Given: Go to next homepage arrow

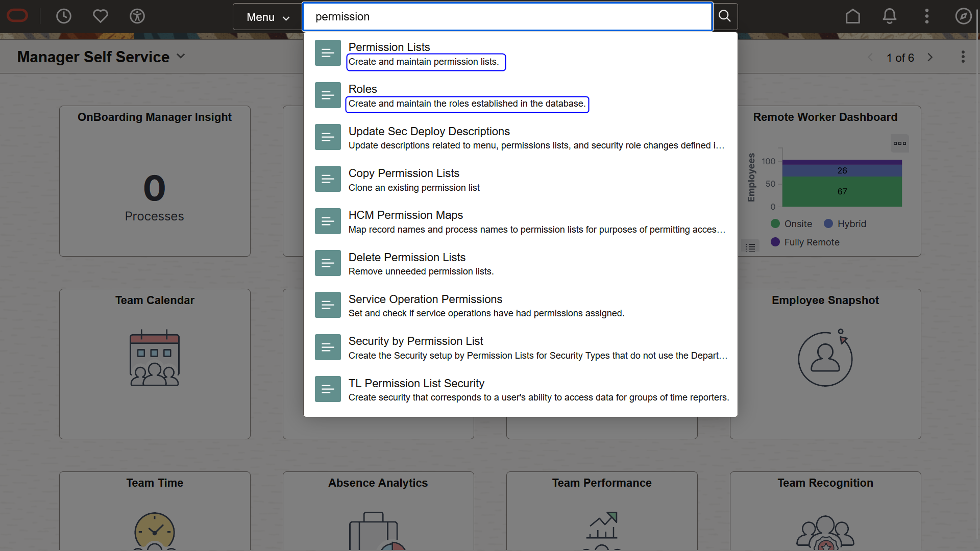Looking at the screenshot, I should click(x=930, y=58).
